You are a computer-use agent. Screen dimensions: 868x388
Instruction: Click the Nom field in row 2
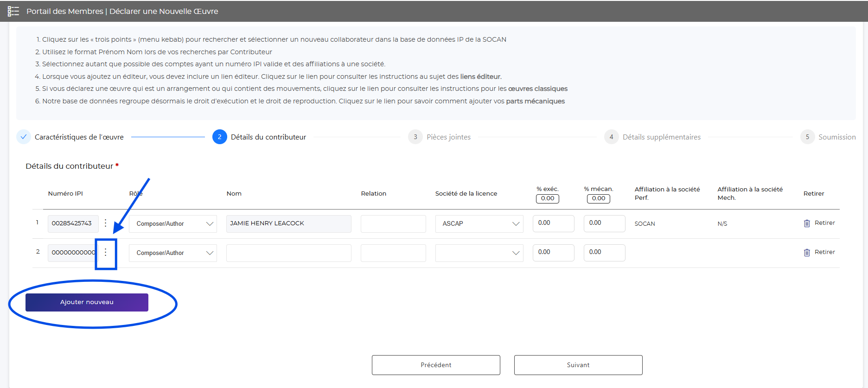pyautogui.click(x=288, y=253)
